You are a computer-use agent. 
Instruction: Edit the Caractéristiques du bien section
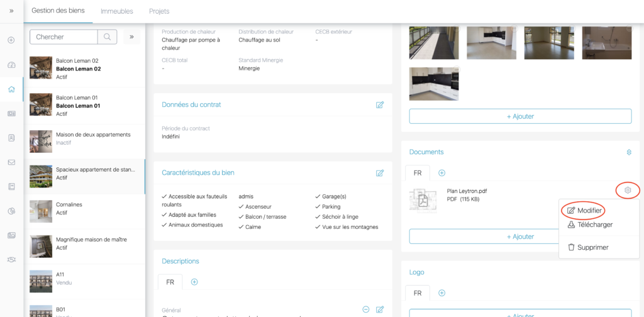[x=380, y=173]
